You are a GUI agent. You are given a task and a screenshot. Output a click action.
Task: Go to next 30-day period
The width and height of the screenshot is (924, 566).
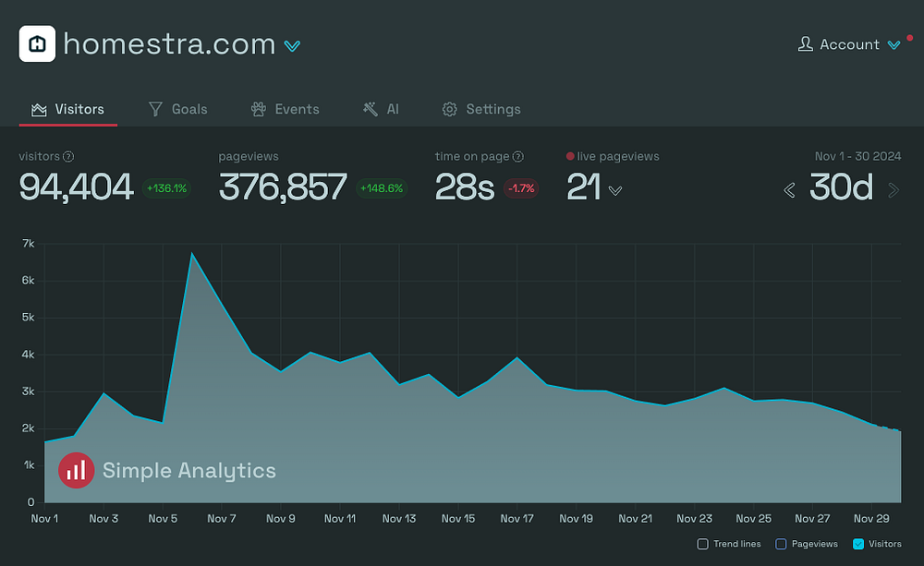(x=894, y=190)
